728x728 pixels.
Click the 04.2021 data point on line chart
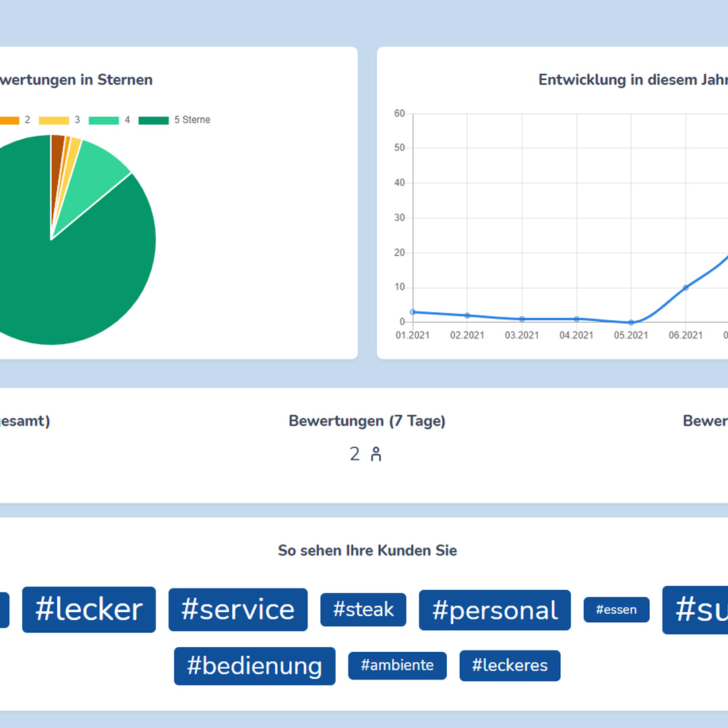pos(576,319)
